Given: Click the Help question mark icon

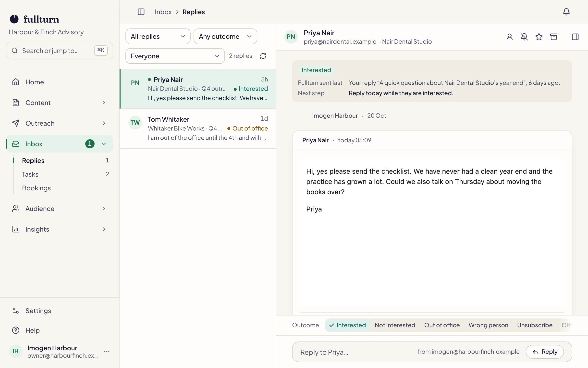Looking at the screenshot, I should click(x=16, y=330).
